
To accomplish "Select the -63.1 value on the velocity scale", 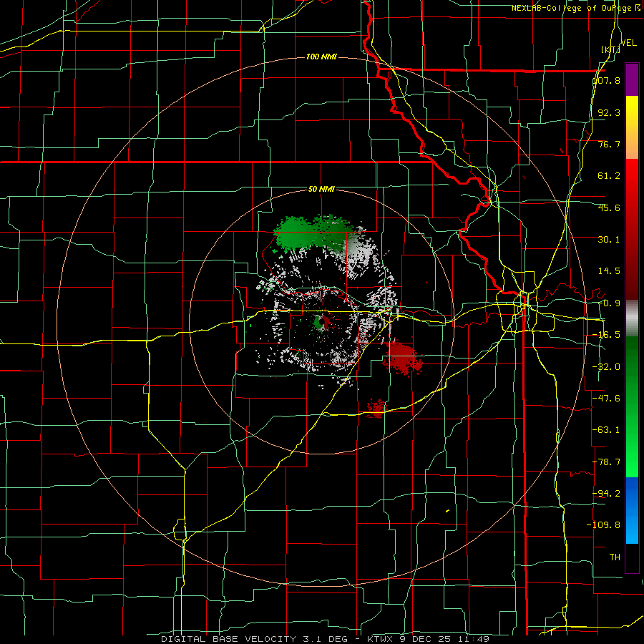I will point(606,430).
